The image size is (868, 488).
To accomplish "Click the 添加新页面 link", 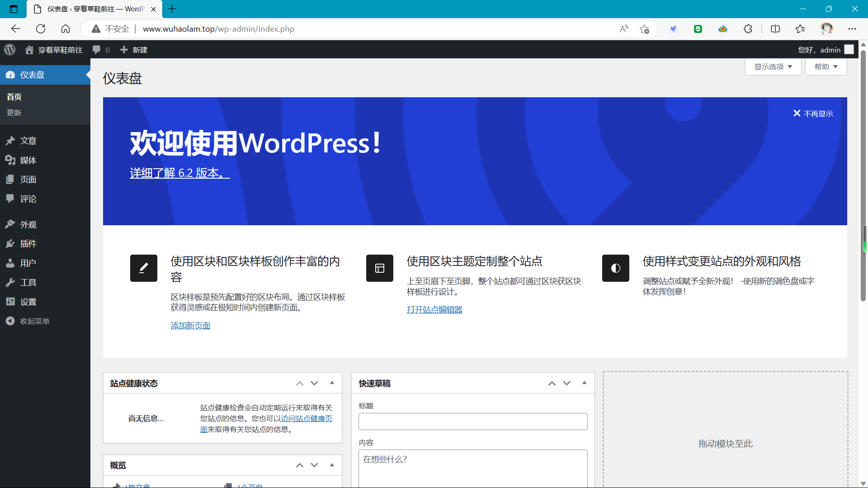I will click(x=190, y=326).
